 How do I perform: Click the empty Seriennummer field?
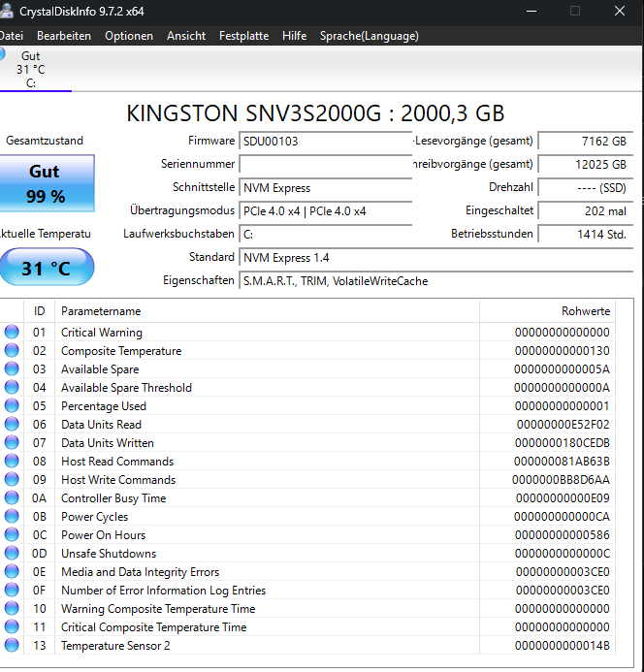coord(325,164)
